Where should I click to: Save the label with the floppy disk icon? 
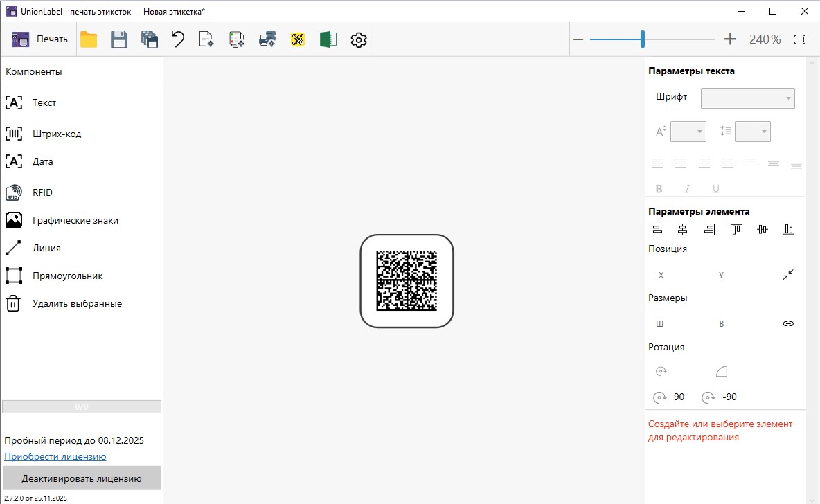tap(119, 39)
